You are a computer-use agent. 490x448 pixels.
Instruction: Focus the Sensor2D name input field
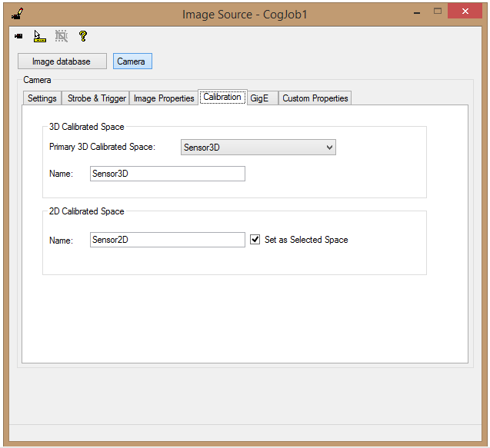pos(168,240)
